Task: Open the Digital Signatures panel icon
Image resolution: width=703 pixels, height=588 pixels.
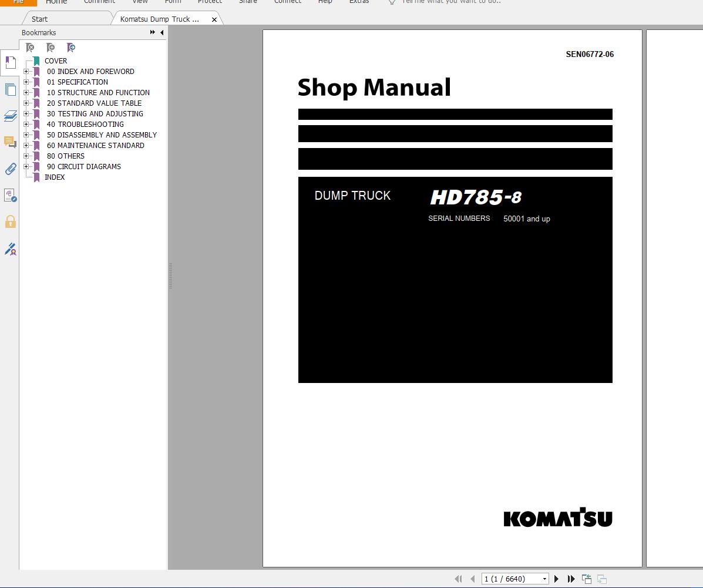Action: [11, 195]
